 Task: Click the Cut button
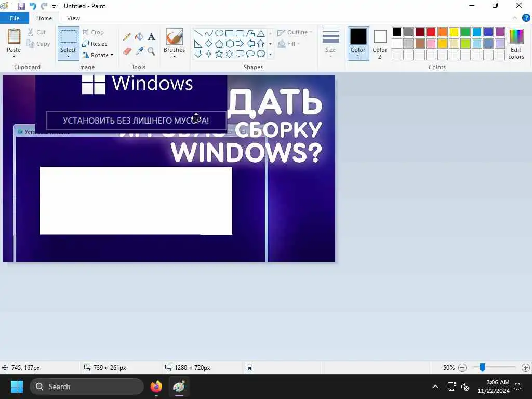point(37,32)
